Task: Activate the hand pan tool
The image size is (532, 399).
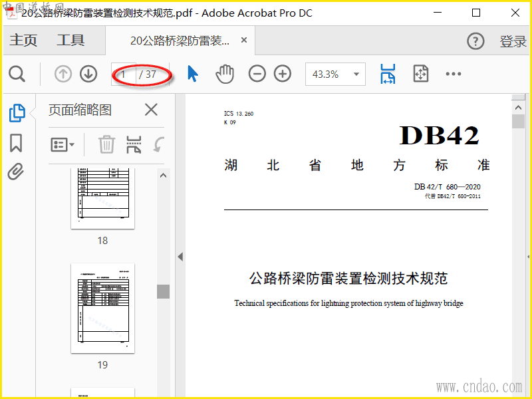Action: point(225,74)
